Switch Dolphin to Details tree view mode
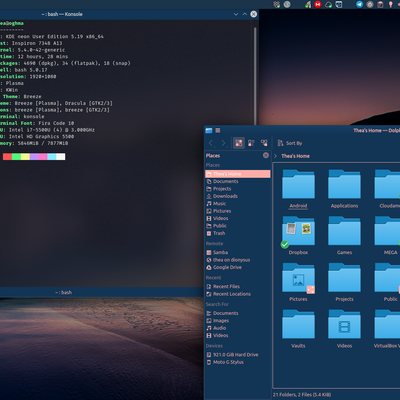400x400 pixels. (x=264, y=143)
